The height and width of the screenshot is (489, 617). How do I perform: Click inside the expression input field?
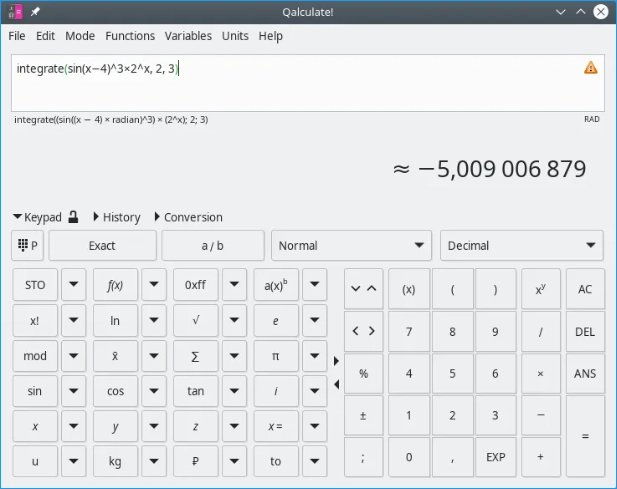coord(308,83)
